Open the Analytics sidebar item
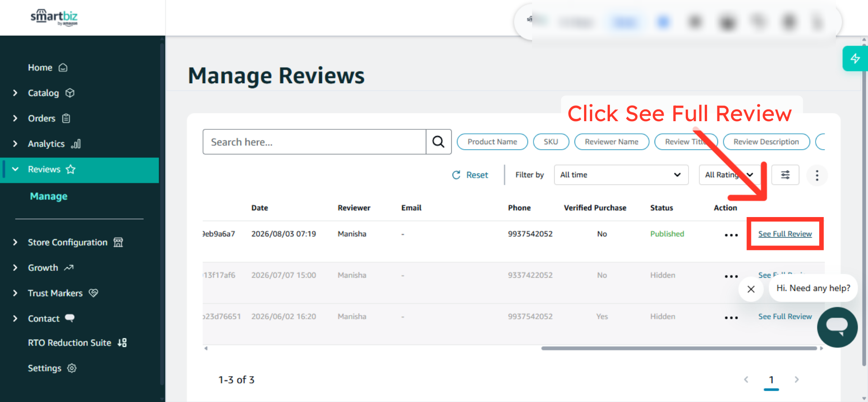868x402 pixels. pos(54,143)
